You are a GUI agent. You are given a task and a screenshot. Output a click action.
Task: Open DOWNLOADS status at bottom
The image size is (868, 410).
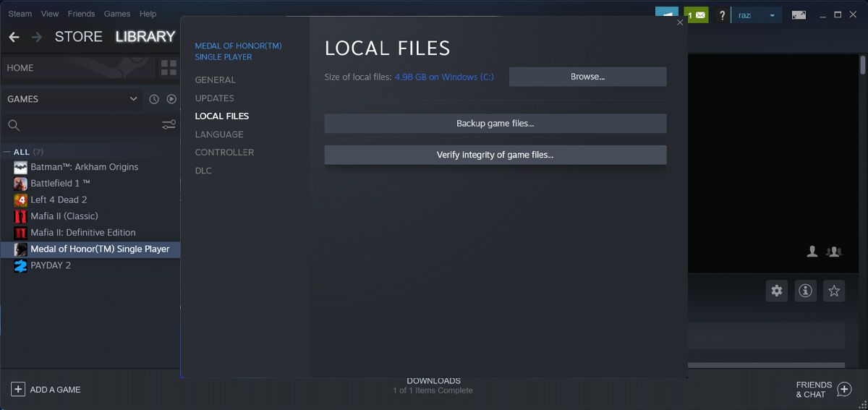pyautogui.click(x=433, y=385)
